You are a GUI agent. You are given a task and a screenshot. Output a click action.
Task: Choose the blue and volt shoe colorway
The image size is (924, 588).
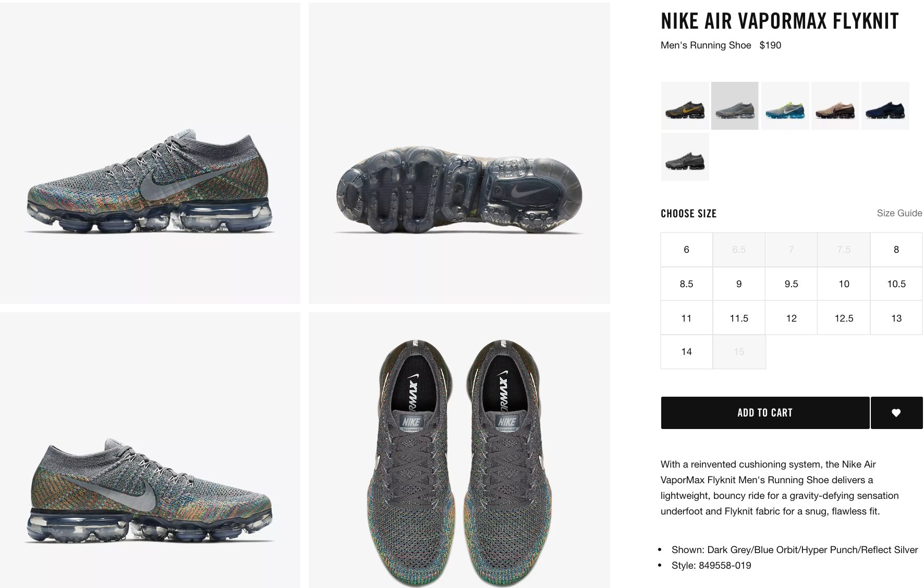pyautogui.click(x=785, y=106)
